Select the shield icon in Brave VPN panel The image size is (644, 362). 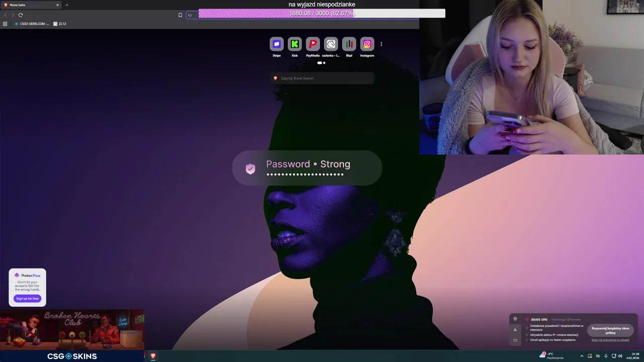pyautogui.click(x=515, y=319)
